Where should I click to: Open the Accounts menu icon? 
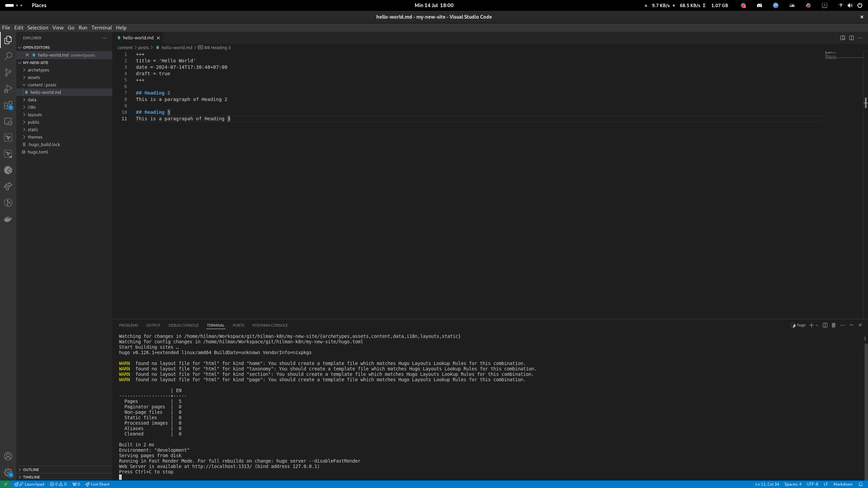[x=8, y=456]
